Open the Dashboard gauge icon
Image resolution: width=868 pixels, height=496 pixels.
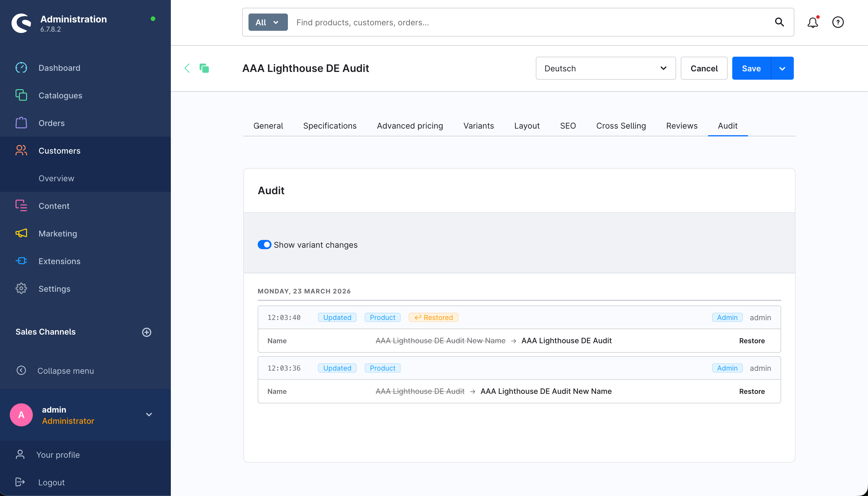[21, 68]
